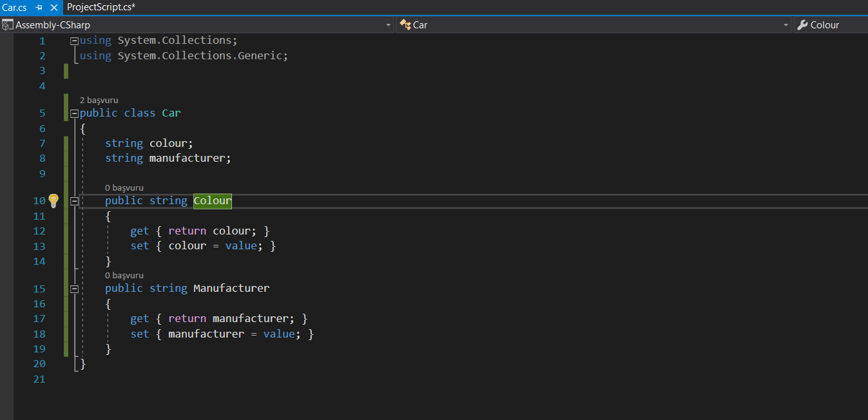Collapse the Car class block

point(74,113)
